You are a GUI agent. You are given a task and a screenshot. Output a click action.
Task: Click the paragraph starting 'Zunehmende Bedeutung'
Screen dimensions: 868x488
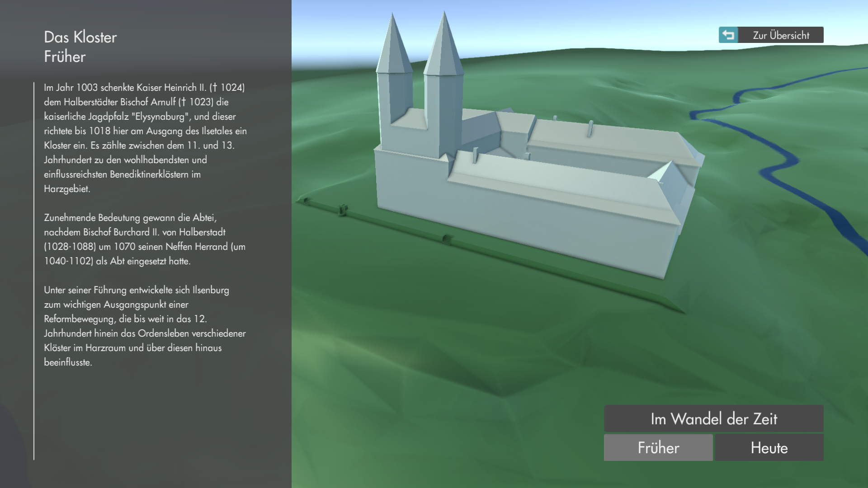[145, 239]
